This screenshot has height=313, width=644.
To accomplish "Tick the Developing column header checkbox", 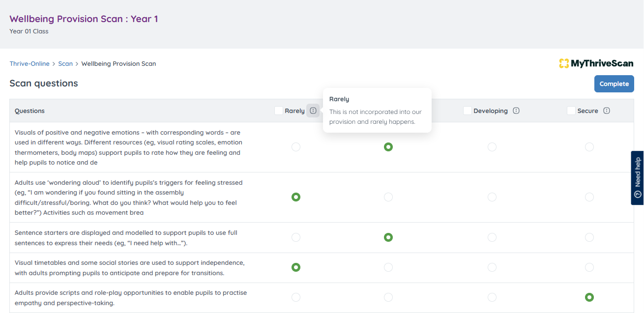I will coord(468,111).
